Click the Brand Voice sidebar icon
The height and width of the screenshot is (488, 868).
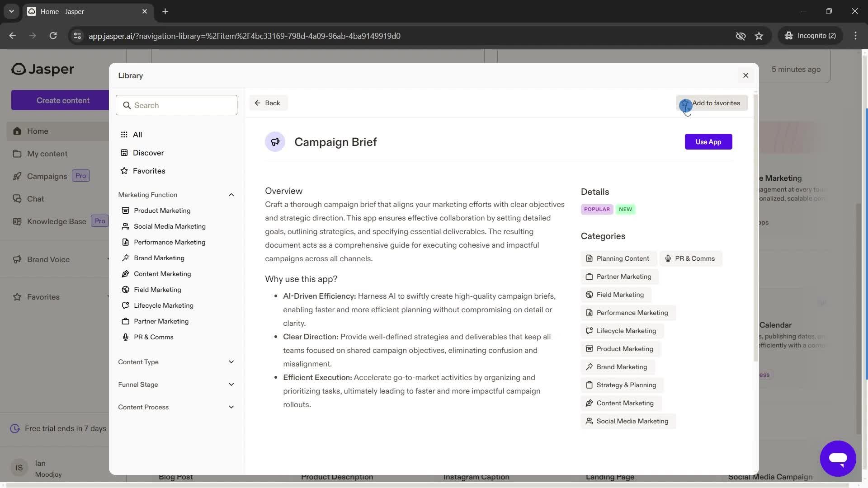click(x=17, y=259)
